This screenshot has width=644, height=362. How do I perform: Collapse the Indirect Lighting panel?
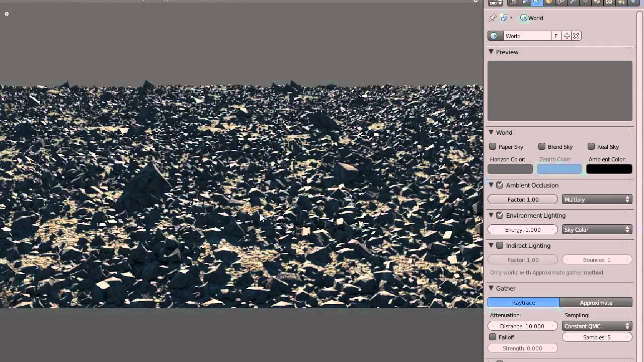(x=491, y=246)
